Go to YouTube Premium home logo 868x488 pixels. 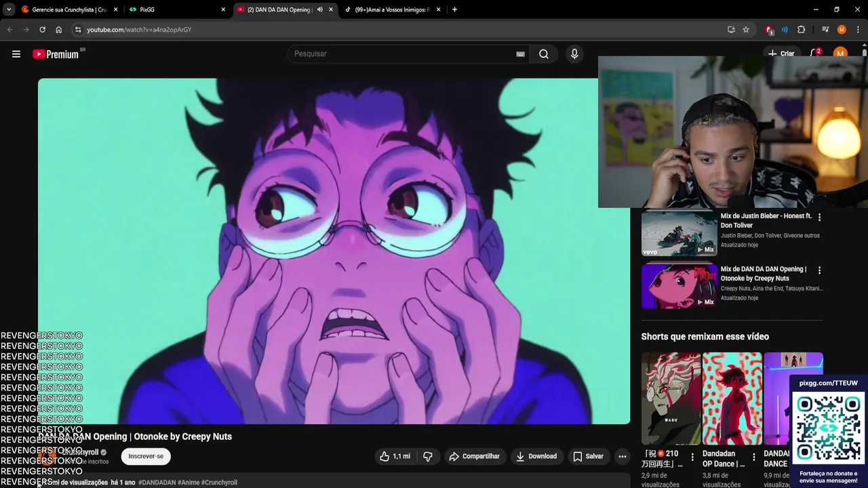pos(58,54)
